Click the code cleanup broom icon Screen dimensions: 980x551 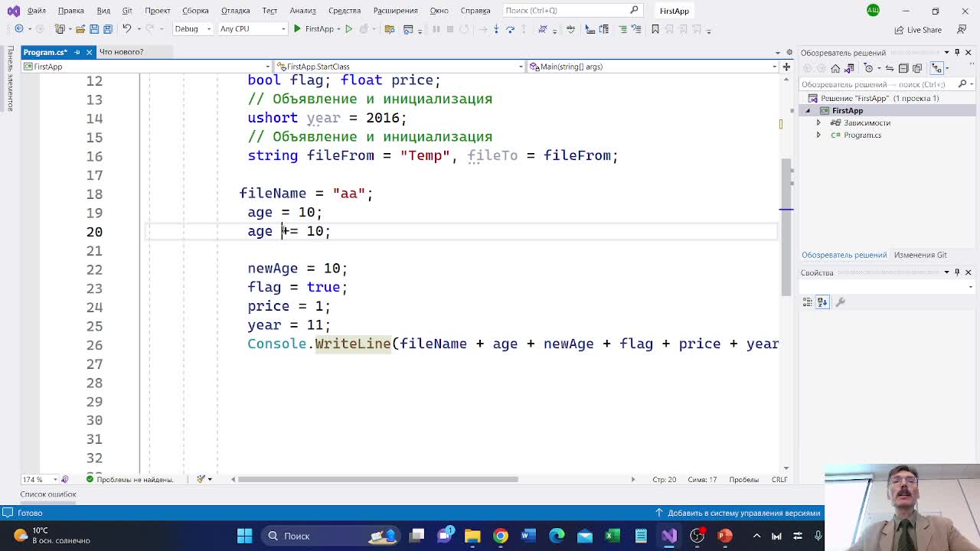(201, 479)
